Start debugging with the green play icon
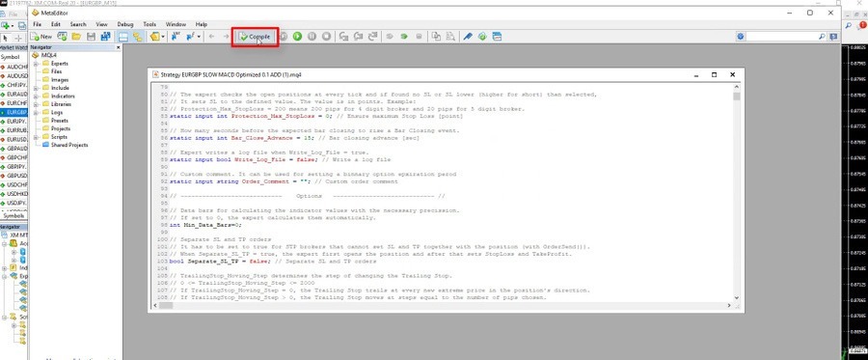 [x=297, y=37]
